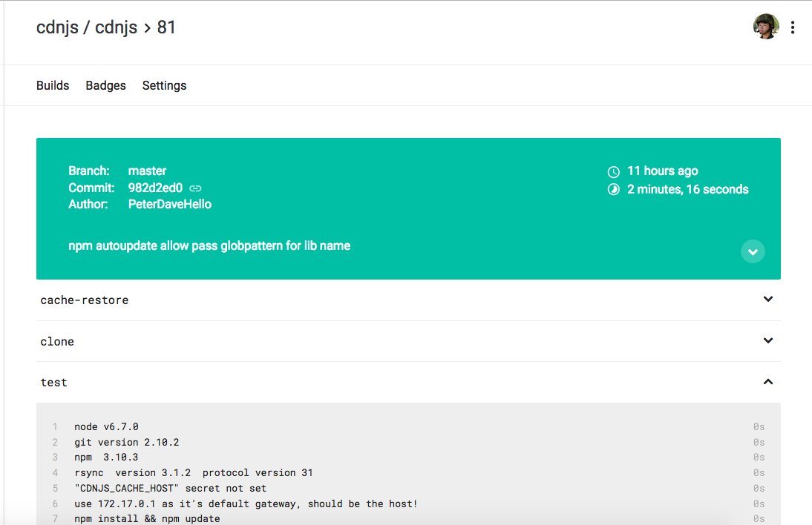This screenshot has height=525, width=812.
Task: Click log line number 1
Action: [55, 426]
